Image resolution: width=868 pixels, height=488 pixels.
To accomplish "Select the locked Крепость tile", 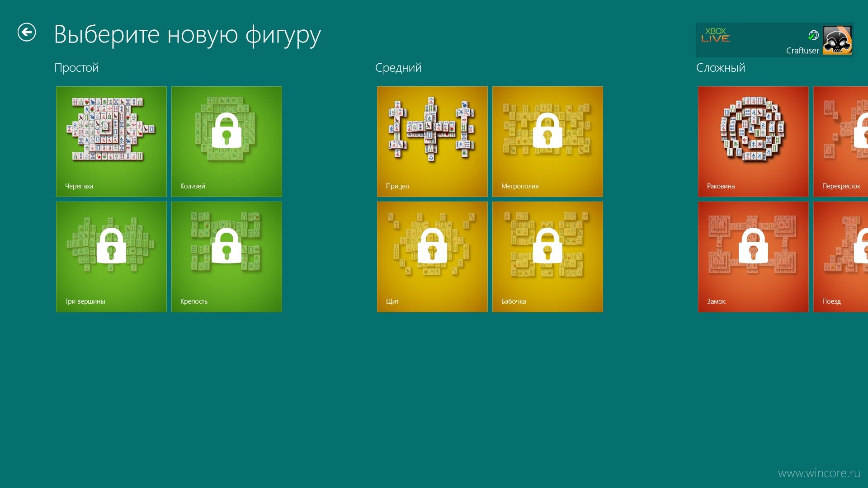I will pos(226,257).
